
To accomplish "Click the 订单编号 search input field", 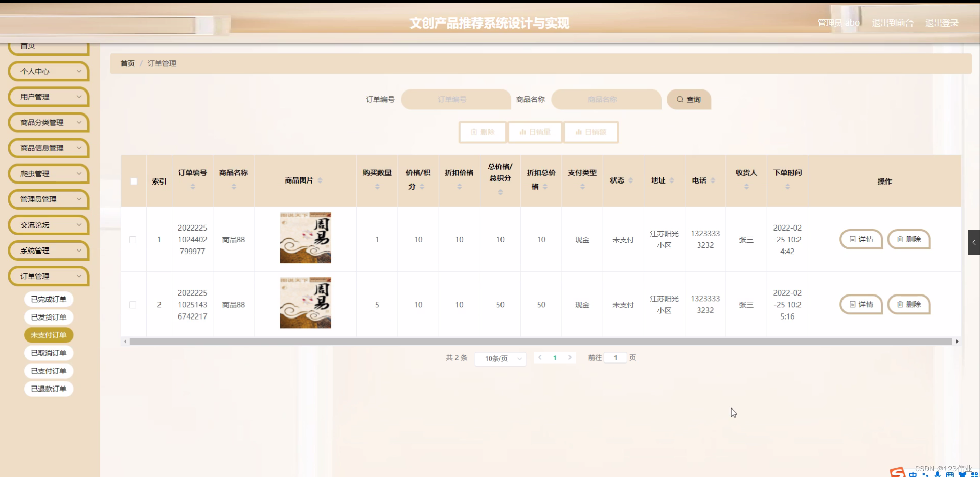I will tap(455, 99).
